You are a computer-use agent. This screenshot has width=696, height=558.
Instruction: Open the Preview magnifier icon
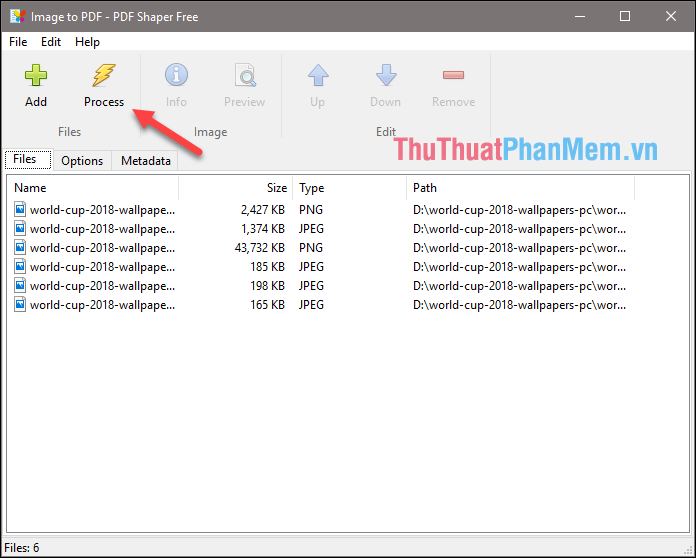245,75
